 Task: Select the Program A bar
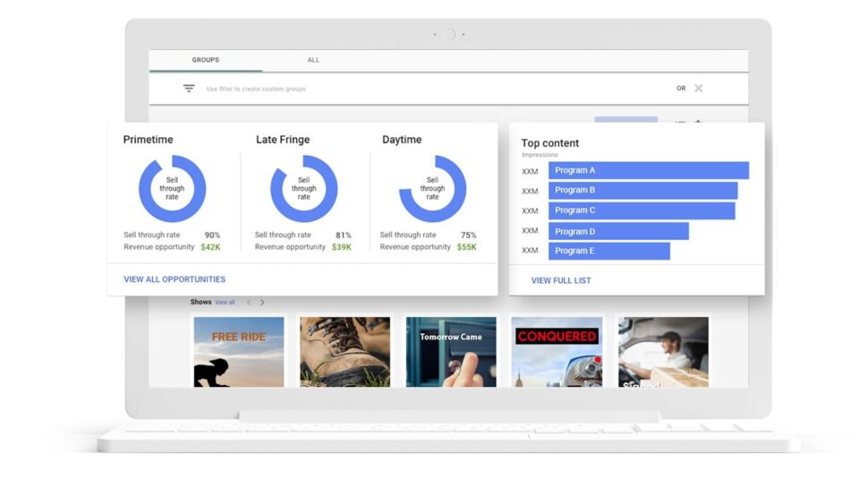coord(648,170)
